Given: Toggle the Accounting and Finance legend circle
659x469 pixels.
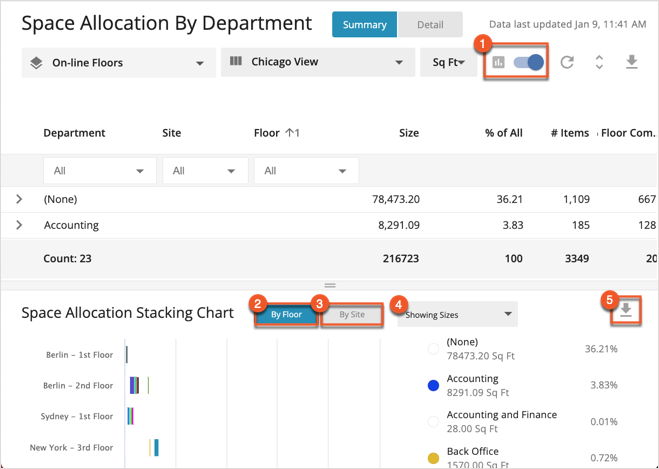Looking at the screenshot, I should [x=433, y=422].
